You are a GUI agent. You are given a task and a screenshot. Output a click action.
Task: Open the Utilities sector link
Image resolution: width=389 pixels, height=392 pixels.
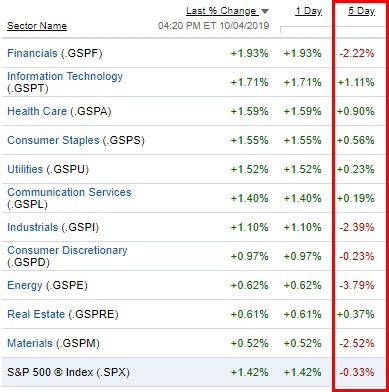(x=25, y=169)
